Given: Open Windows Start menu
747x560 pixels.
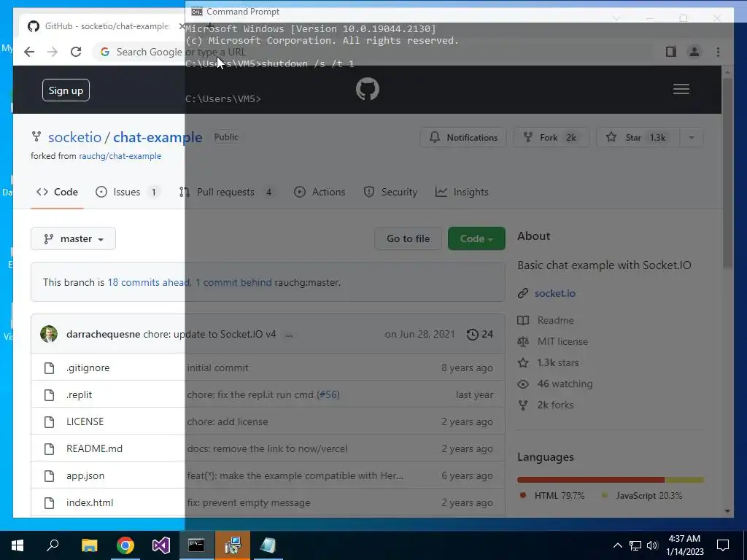Looking at the screenshot, I should 18,545.
